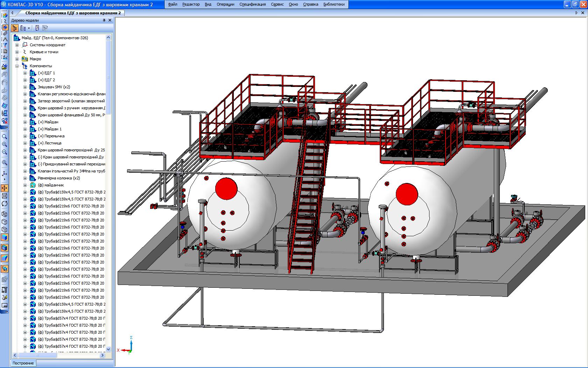
Task: Open the Редактор menu
Action: pos(191,4)
